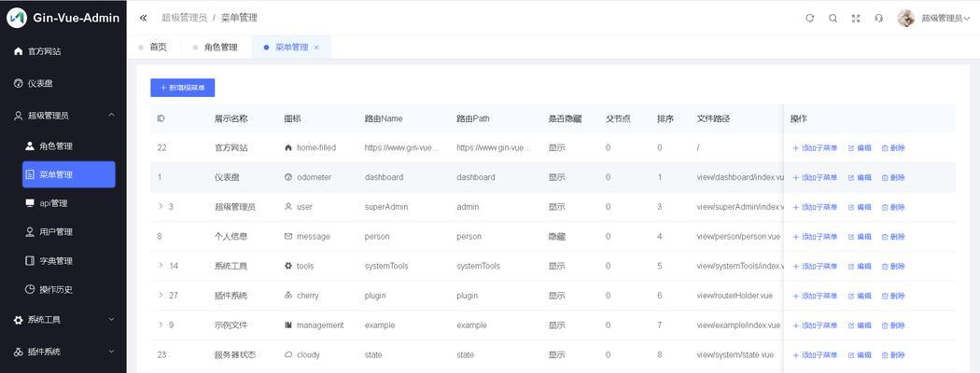Click the user avatar picture
Screen dimensions: 980x373
click(x=905, y=18)
